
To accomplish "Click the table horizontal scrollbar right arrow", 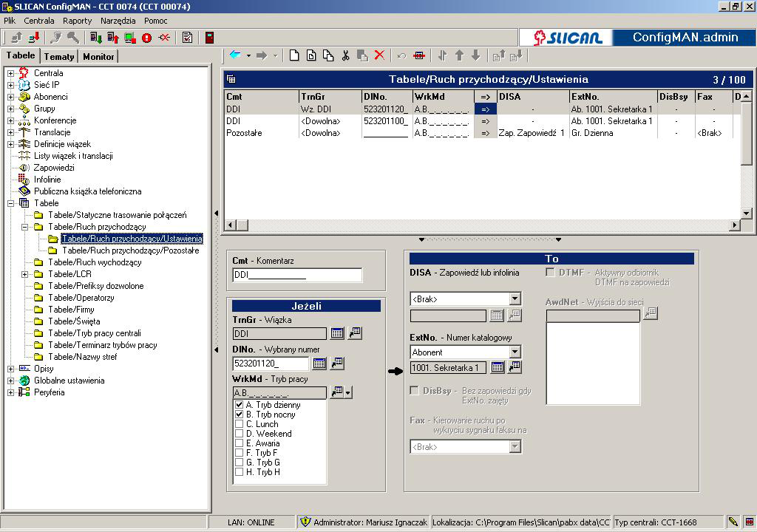I will [736, 225].
